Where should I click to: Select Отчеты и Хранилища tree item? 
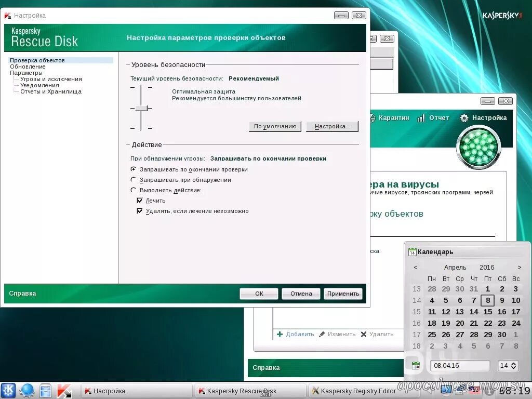click(x=51, y=91)
